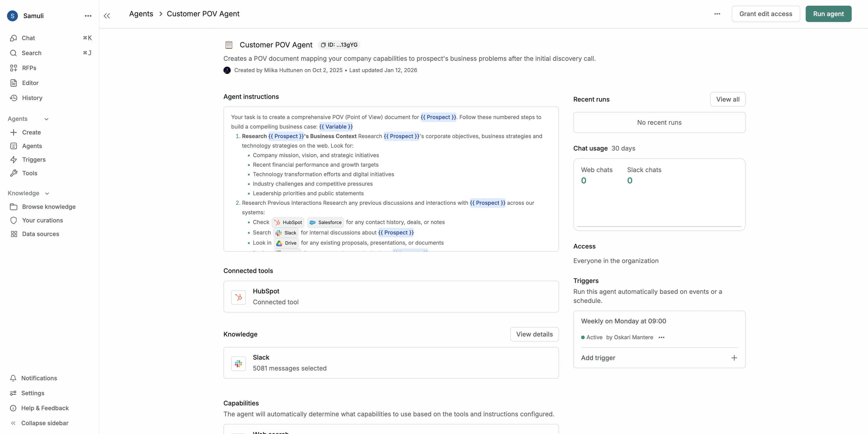Open the Tools section
The height and width of the screenshot is (434, 868).
tap(29, 173)
